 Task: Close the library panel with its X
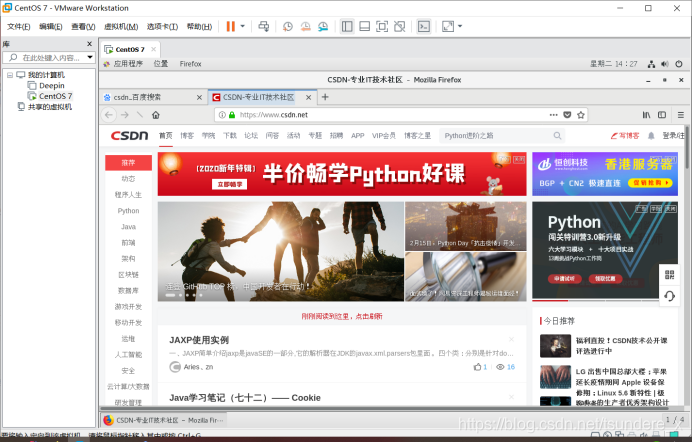[90, 44]
